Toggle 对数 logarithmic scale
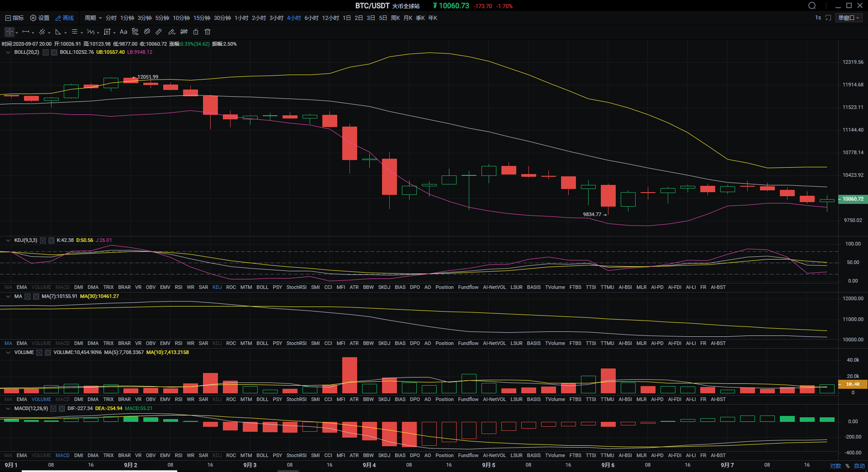 (835, 466)
